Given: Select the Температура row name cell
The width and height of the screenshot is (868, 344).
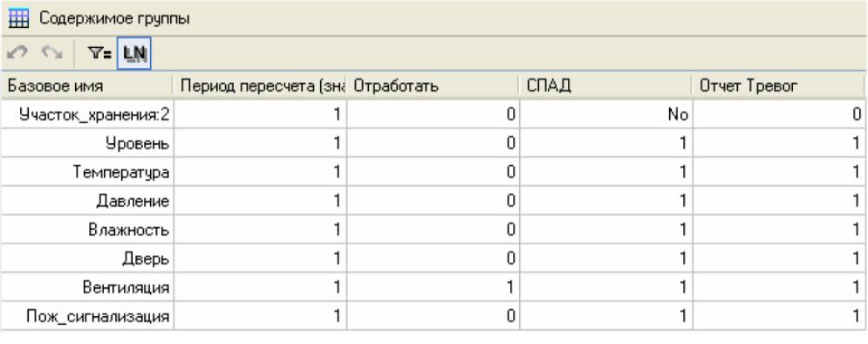Looking at the screenshot, I should (88, 172).
